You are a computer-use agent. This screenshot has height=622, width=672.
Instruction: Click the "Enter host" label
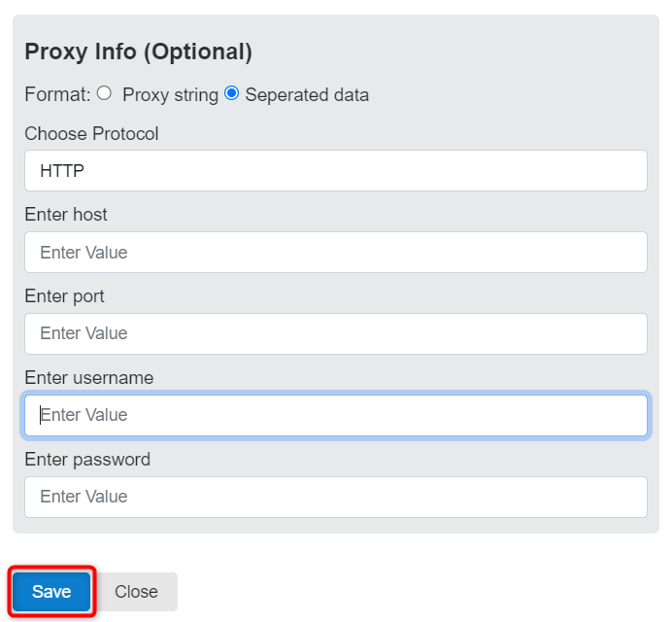click(x=66, y=215)
